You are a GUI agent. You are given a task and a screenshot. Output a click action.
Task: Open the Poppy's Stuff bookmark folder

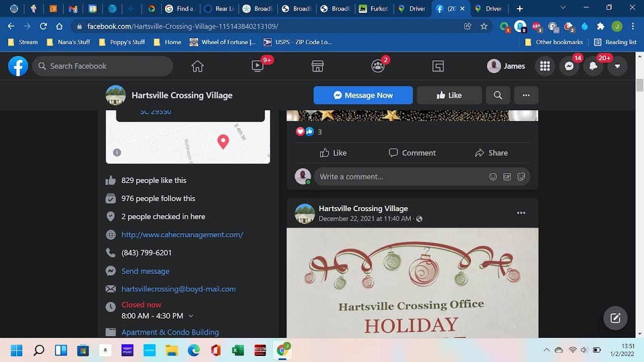pos(121,42)
